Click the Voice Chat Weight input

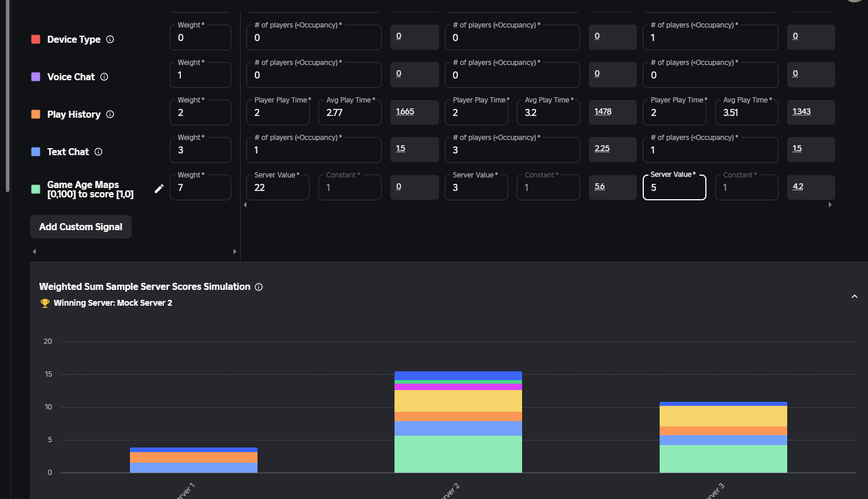[x=200, y=75]
